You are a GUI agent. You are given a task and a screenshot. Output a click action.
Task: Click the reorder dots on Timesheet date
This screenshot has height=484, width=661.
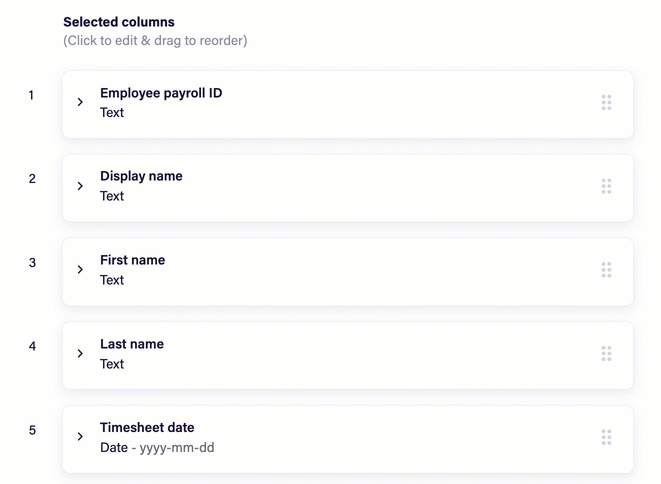(606, 437)
